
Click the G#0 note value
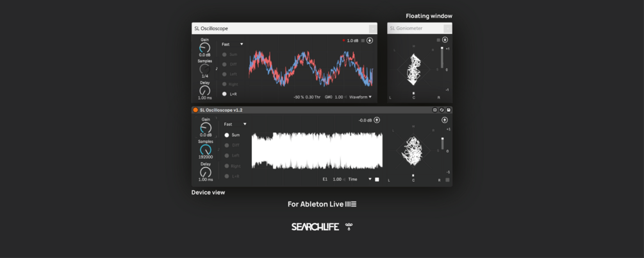click(328, 97)
